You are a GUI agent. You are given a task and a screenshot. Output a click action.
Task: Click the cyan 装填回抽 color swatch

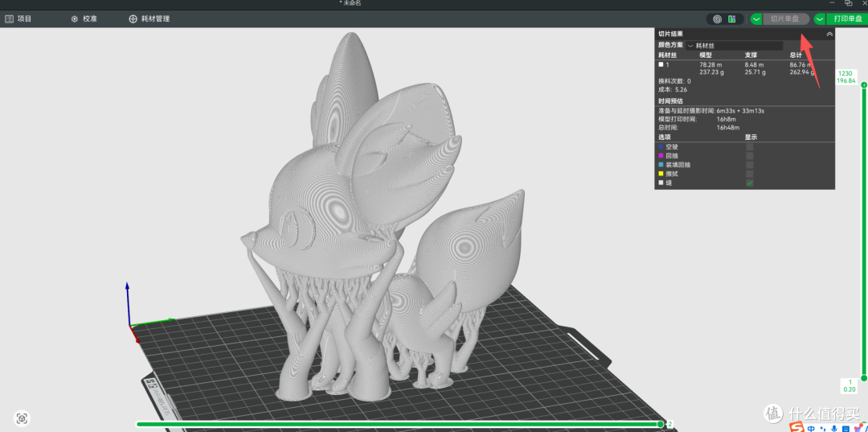[661, 165]
